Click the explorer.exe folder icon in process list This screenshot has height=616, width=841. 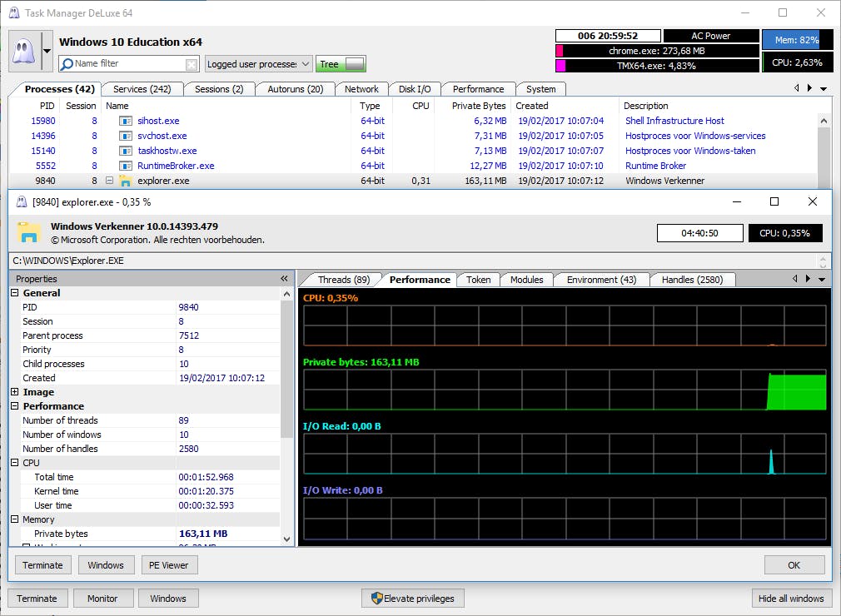pos(126,181)
